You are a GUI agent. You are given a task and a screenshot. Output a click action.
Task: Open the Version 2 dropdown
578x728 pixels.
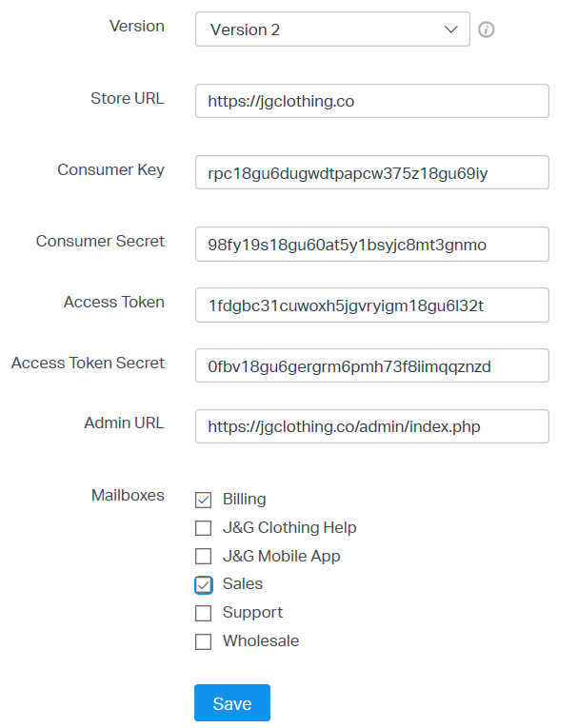(332, 30)
